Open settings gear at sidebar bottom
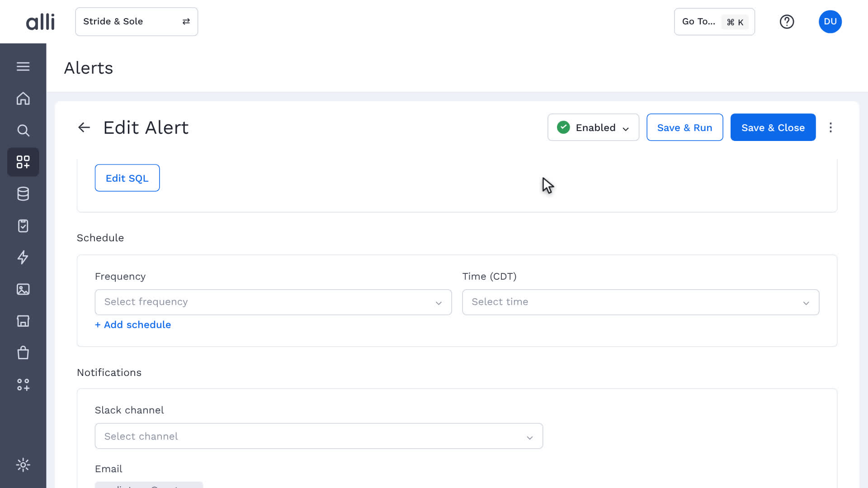Image resolution: width=868 pixels, height=488 pixels. (23, 465)
